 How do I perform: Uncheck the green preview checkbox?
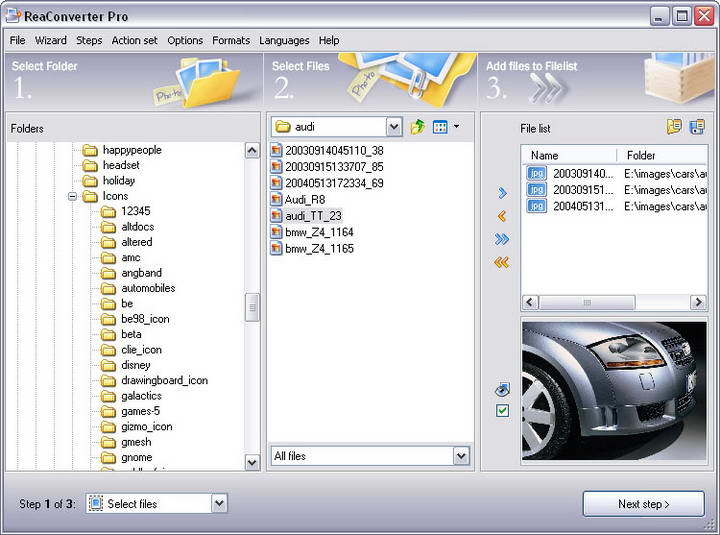click(502, 411)
